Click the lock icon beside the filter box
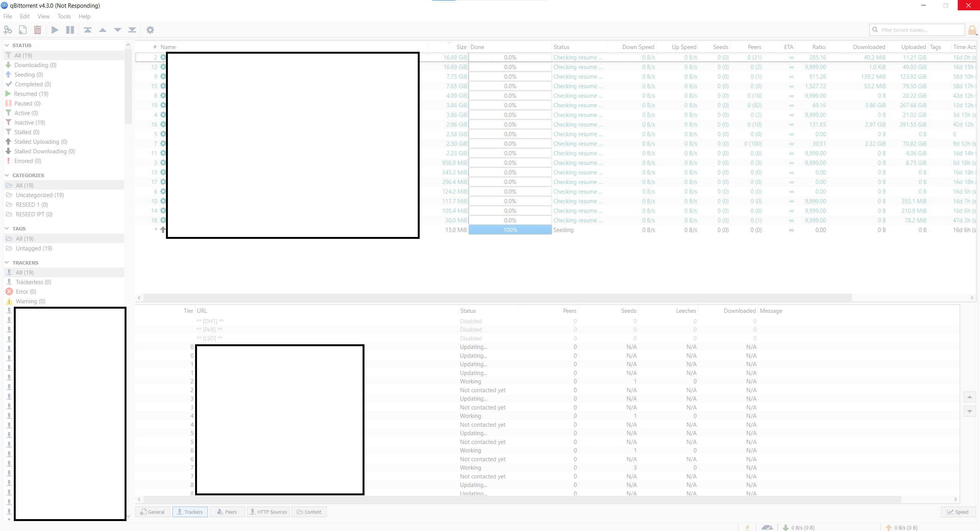 [973, 30]
